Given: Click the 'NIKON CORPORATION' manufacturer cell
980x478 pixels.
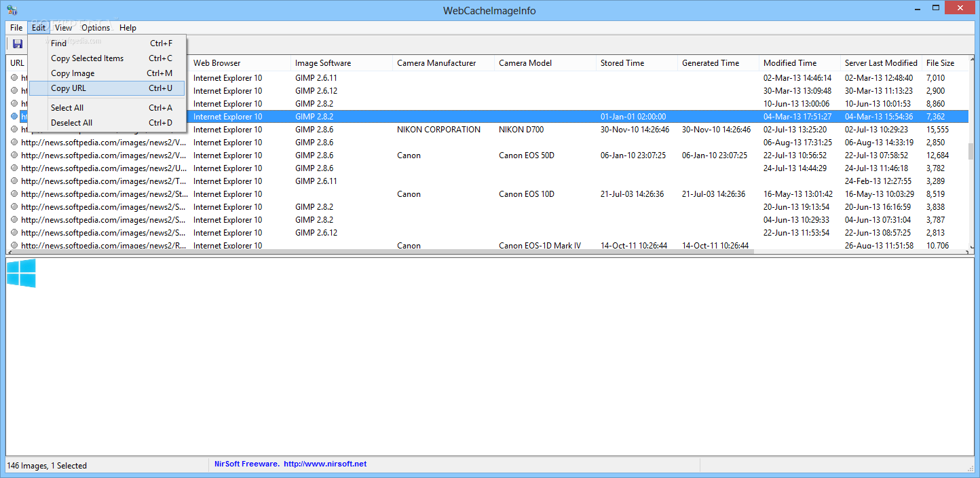Looking at the screenshot, I should (x=438, y=130).
